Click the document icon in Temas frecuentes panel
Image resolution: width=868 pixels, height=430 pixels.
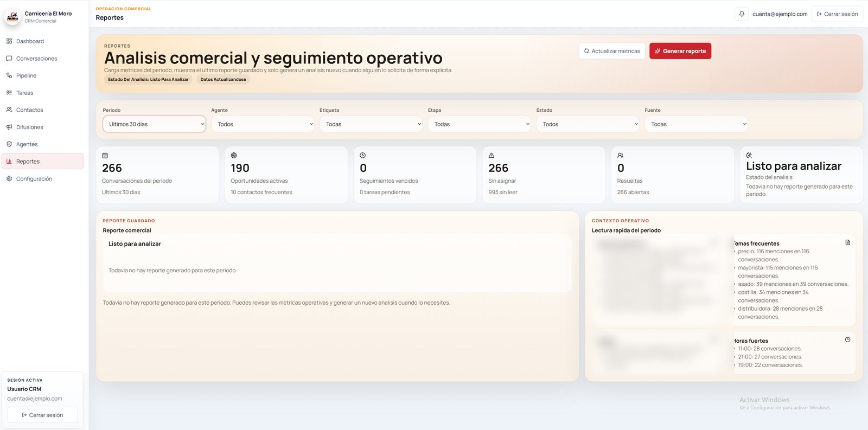point(847,242)
